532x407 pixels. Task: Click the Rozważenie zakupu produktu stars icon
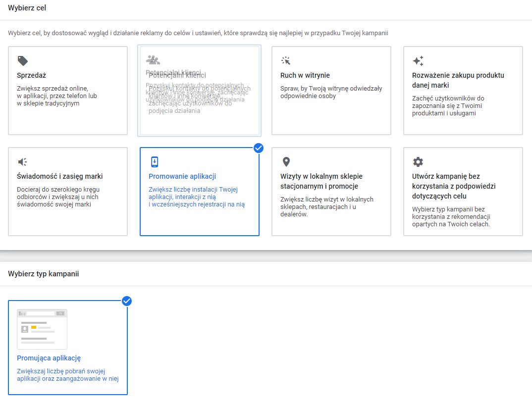click(418, 59)
